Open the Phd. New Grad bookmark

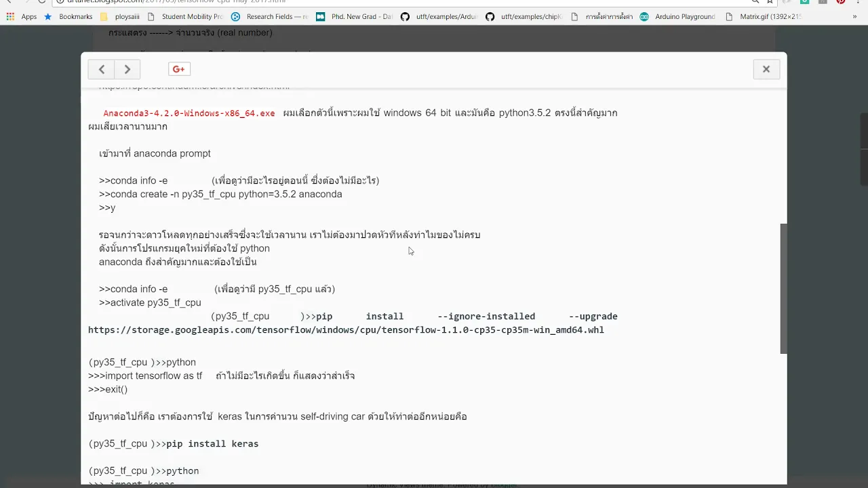coord(354,16)
